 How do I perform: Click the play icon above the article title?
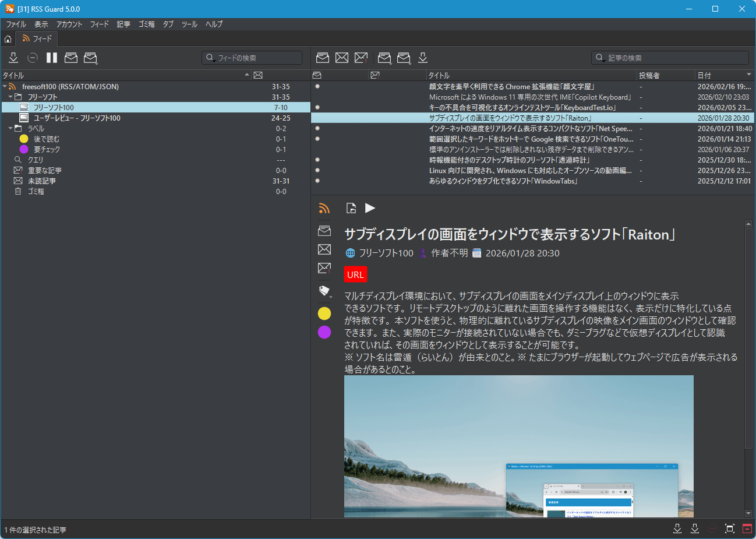(x=370, y=208)
